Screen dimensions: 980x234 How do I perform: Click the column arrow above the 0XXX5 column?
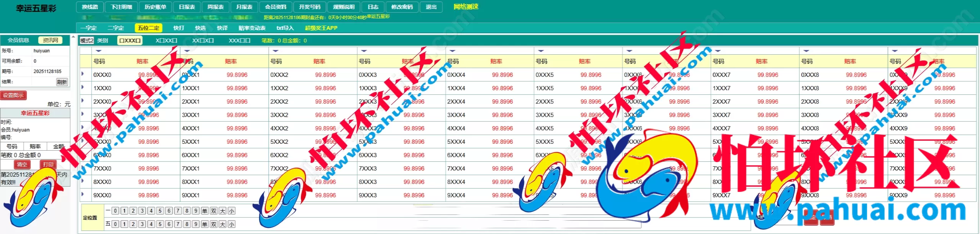pos(541,50)
